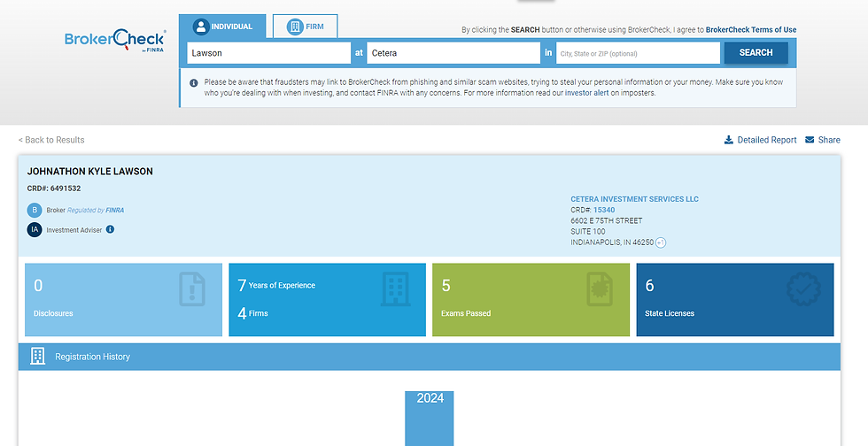Click the certificate icon in Exams Passed tile
Screen dimensions: 868x446
(600, 288)
